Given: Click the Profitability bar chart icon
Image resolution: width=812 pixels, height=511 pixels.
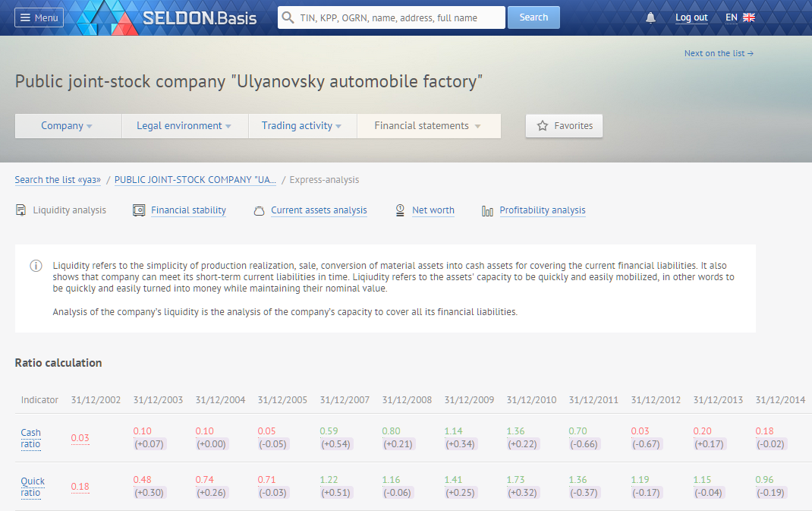Looking at the screenshot, I should [487, 211].
